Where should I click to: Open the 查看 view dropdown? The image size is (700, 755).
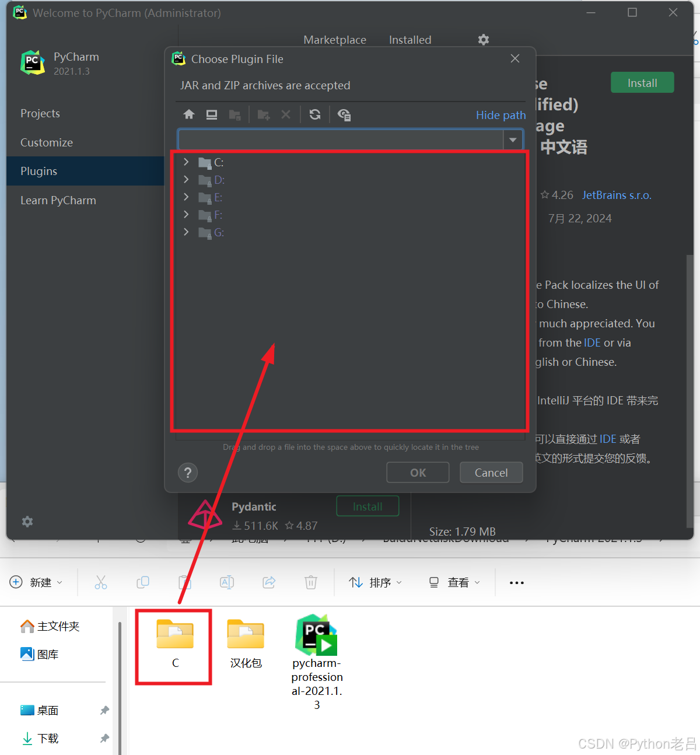point(454,582)
